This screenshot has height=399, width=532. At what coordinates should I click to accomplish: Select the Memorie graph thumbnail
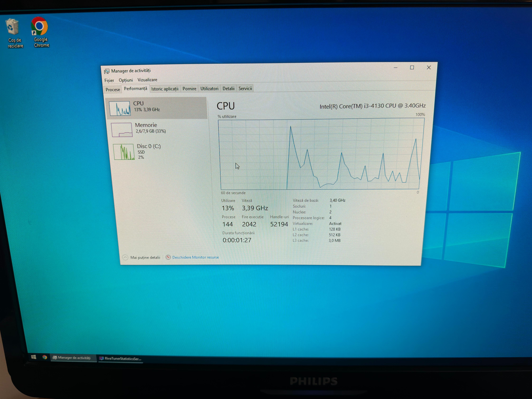(122, 130)
